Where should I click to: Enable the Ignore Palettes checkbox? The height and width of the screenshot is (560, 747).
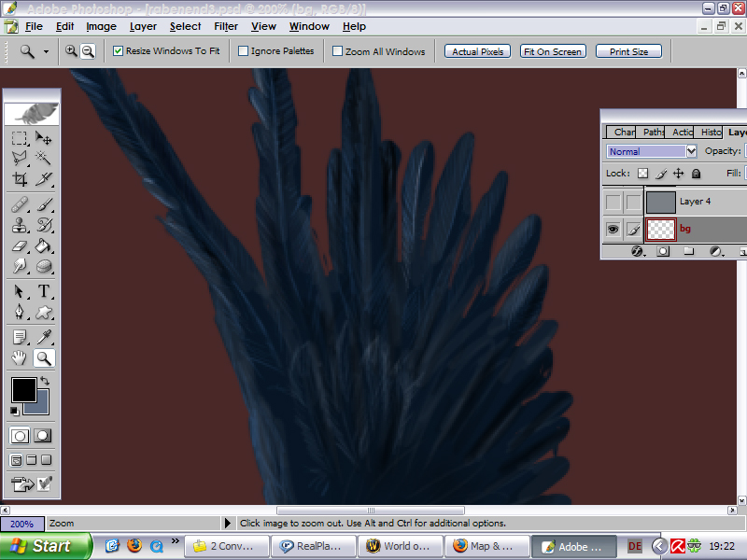click(243, 51)
